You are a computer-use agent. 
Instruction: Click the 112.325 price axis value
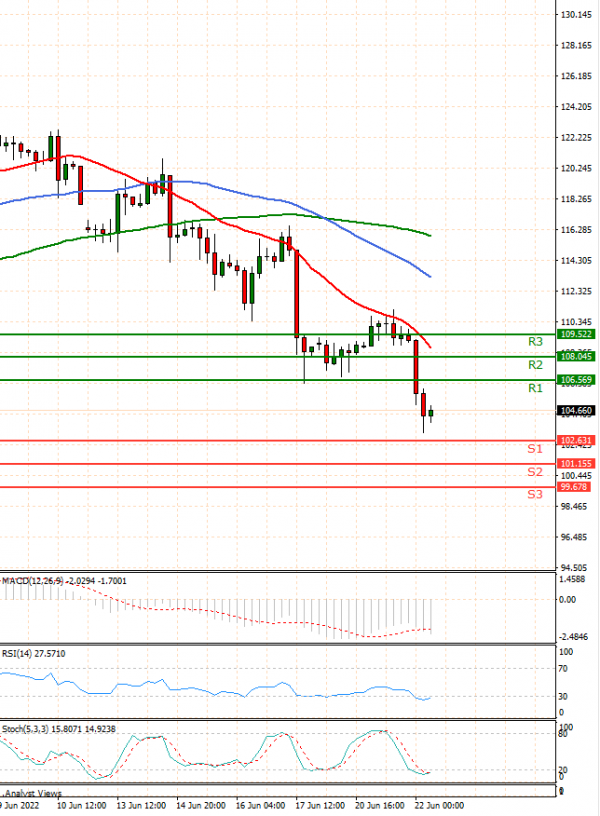[x=576, y=291]
